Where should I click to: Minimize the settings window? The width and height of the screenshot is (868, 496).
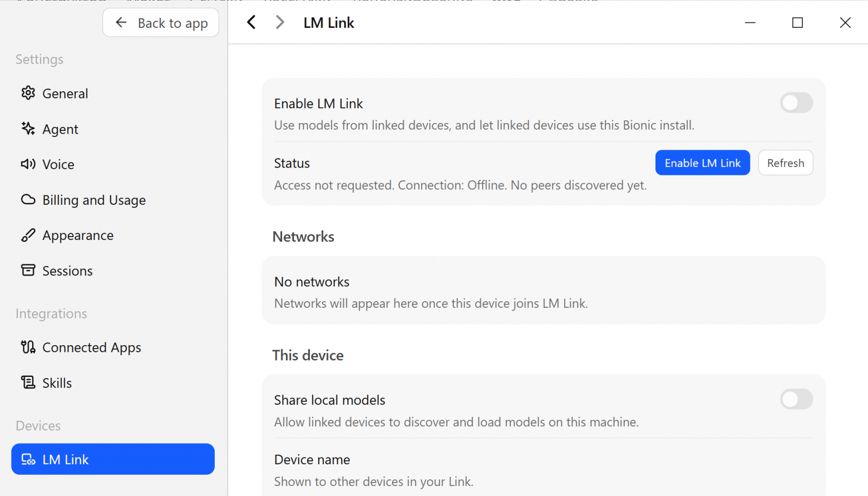[750, 22]
